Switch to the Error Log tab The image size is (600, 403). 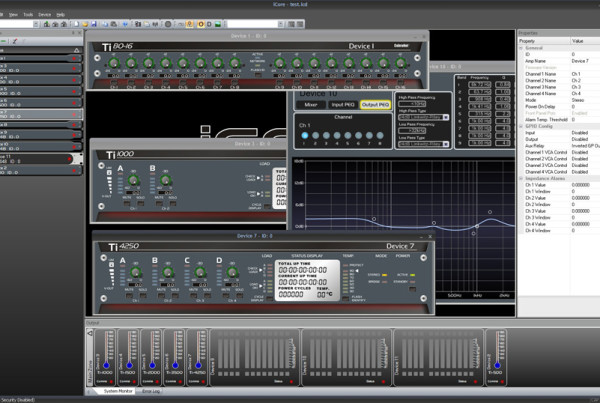pos(151,391)
